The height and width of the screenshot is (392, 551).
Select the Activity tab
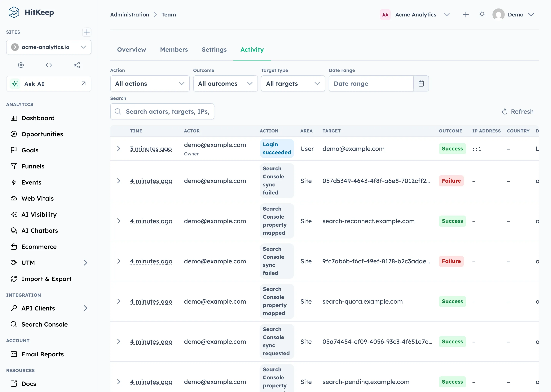coord(252,50)
